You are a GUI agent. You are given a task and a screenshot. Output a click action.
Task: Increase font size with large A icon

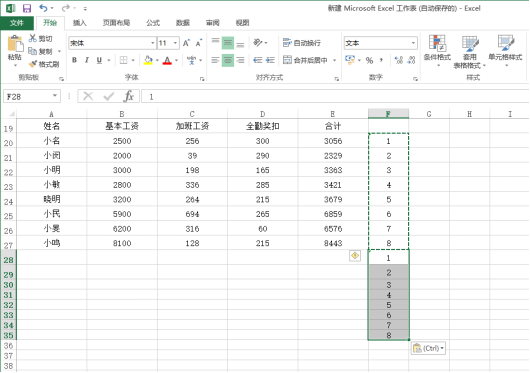tap(186, 43)
